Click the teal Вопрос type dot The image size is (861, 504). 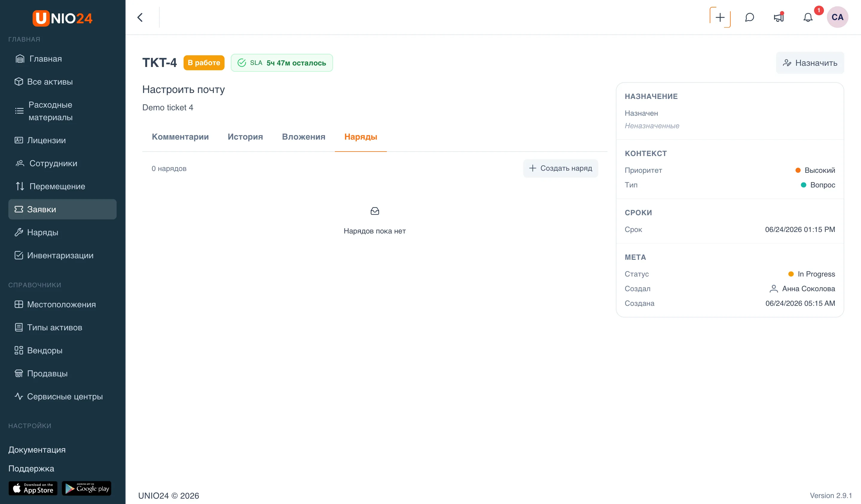tap(804, 185)
